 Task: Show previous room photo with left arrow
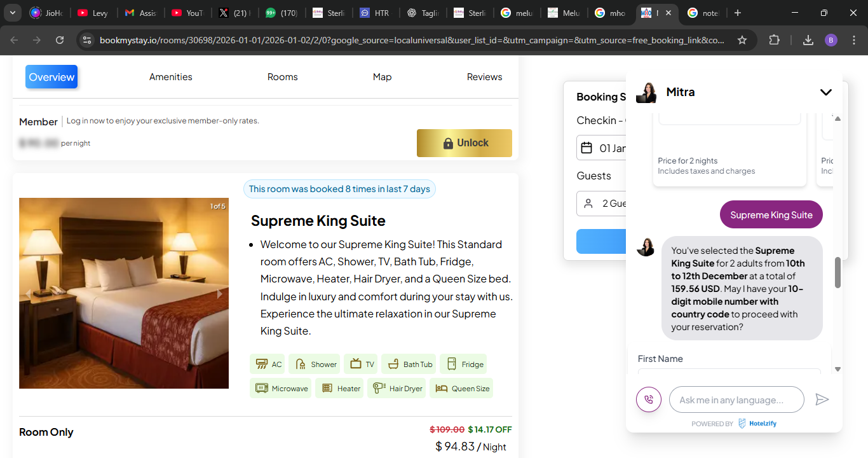(28, 293)
